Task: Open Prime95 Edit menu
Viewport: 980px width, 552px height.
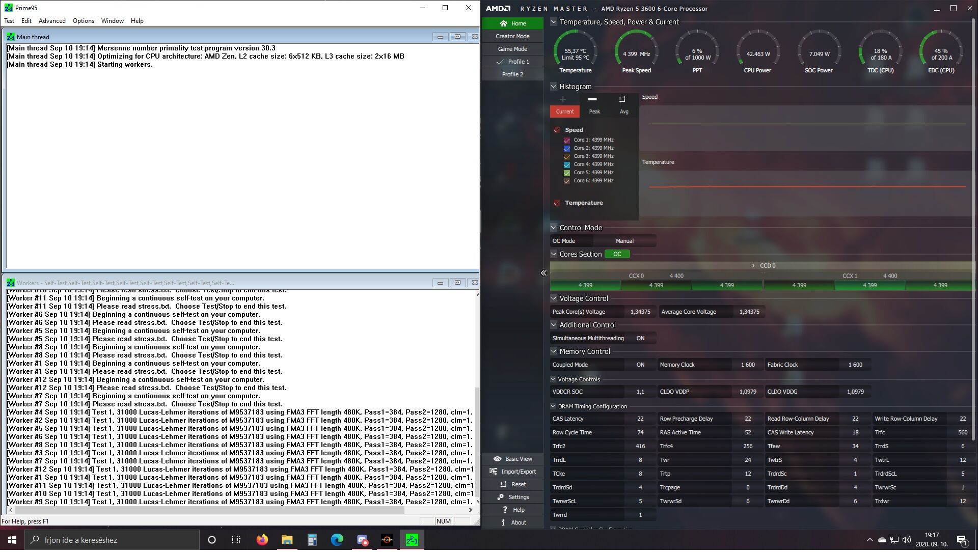Action: point(26,21)
